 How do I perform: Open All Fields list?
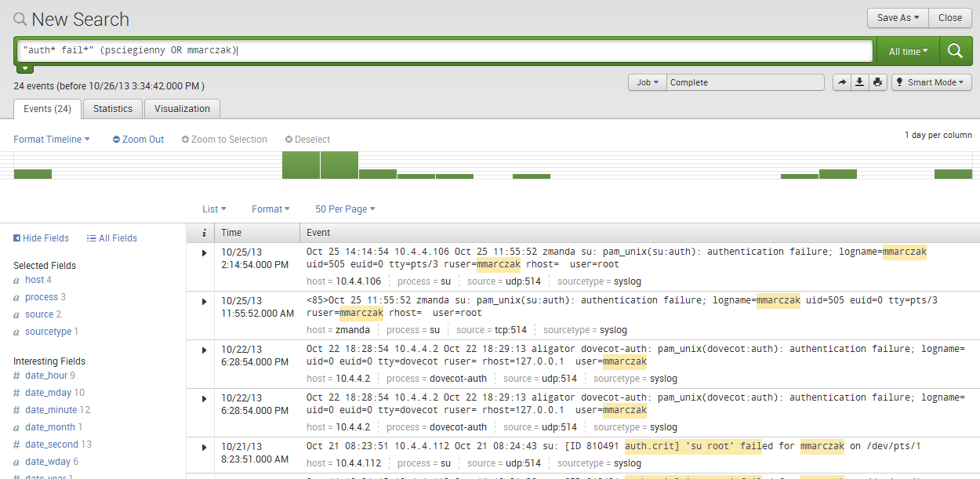(x=112, y=238)
